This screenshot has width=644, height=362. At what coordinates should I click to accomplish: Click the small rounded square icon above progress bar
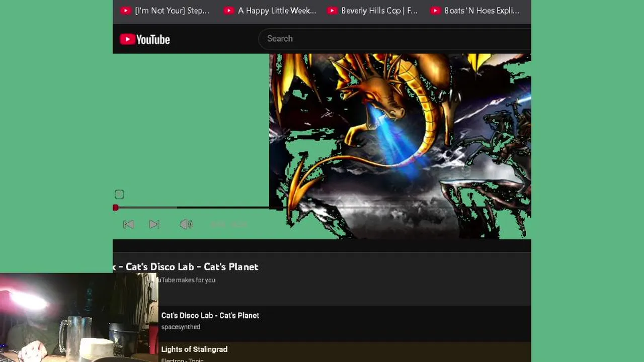[x=119, y=195]
